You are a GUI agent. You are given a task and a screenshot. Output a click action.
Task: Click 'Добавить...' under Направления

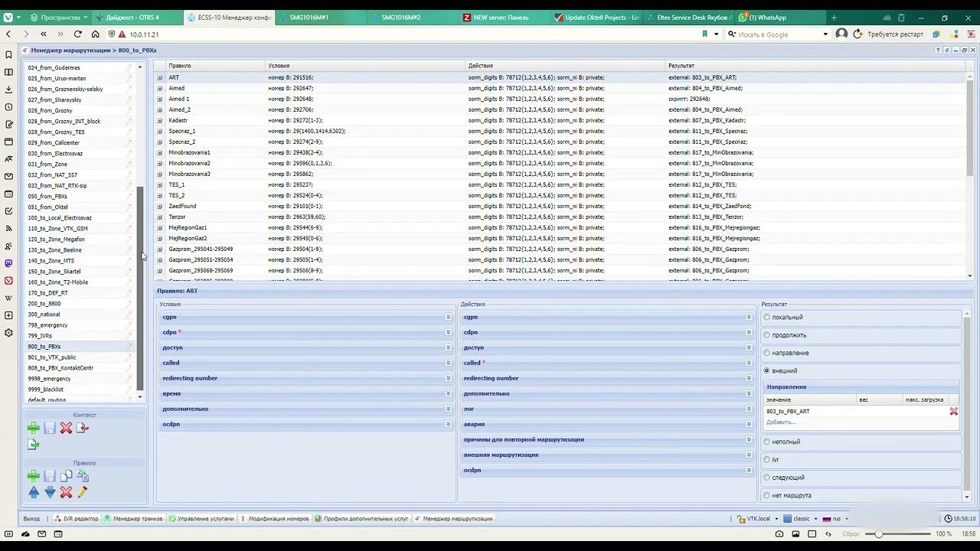[x=781, y=422]
